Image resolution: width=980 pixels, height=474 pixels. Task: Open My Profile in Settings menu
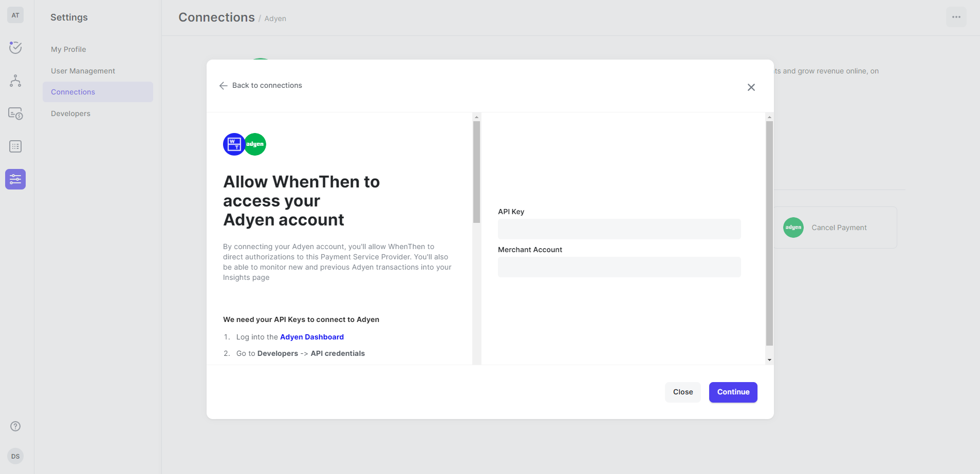[68, 49]
